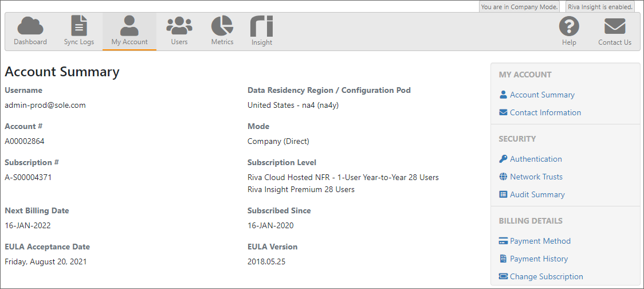Click the 'Riva Insight is enabled.' badge
The image size is (644, 289).
point(600,6)
